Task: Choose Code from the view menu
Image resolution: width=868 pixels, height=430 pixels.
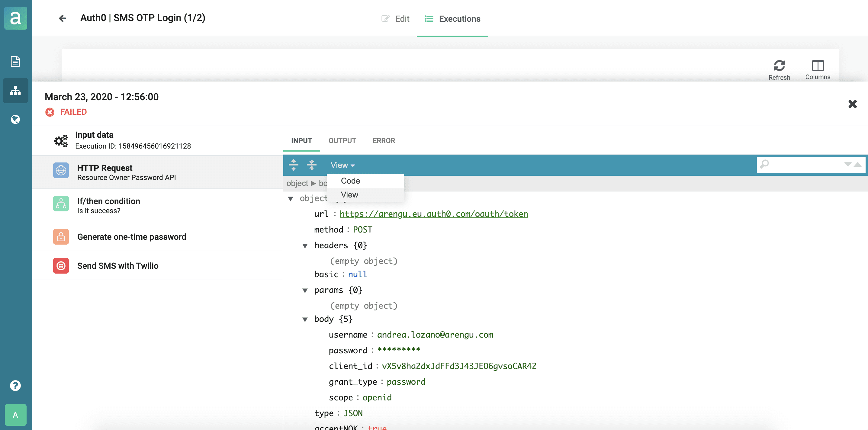Action: point(365,181)
